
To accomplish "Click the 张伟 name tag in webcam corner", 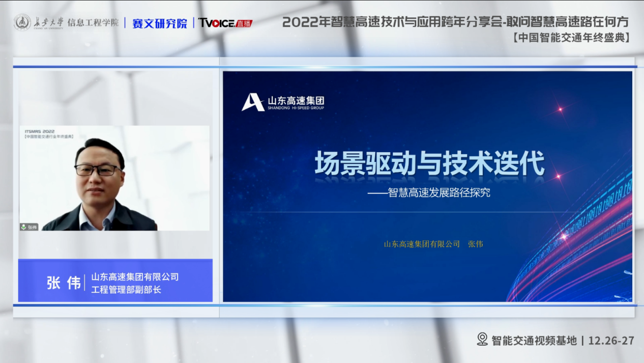I will [x=33, y=227].
